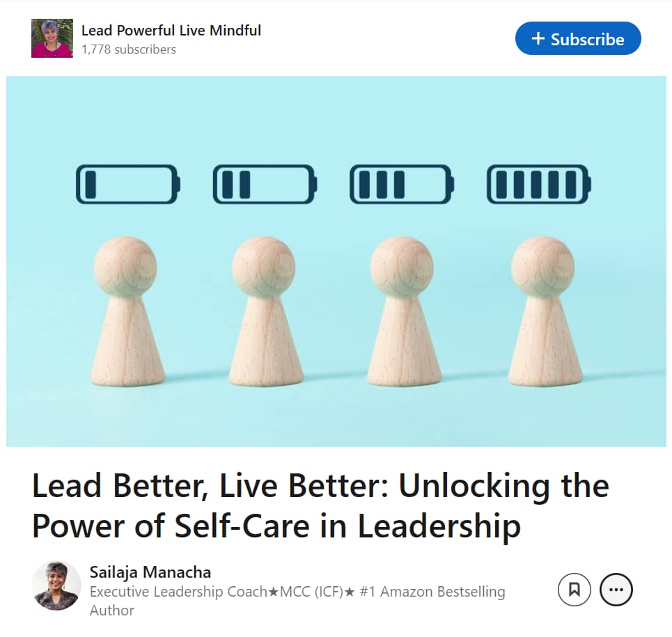Click the newsletter logo thumbnail
This screenshot has height=637, width=672.
(52, 38)
